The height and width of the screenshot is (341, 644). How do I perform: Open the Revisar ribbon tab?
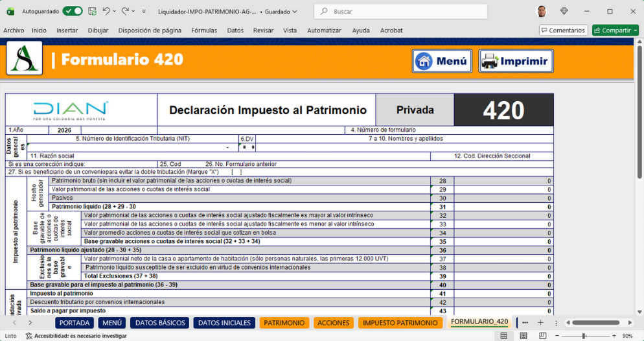click(263, 30)
